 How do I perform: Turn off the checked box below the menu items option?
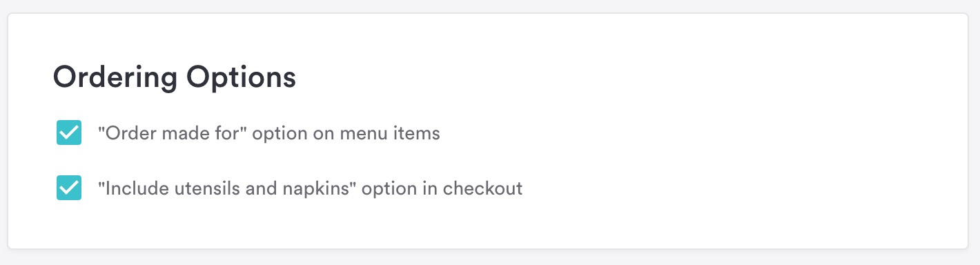[69, 188]
